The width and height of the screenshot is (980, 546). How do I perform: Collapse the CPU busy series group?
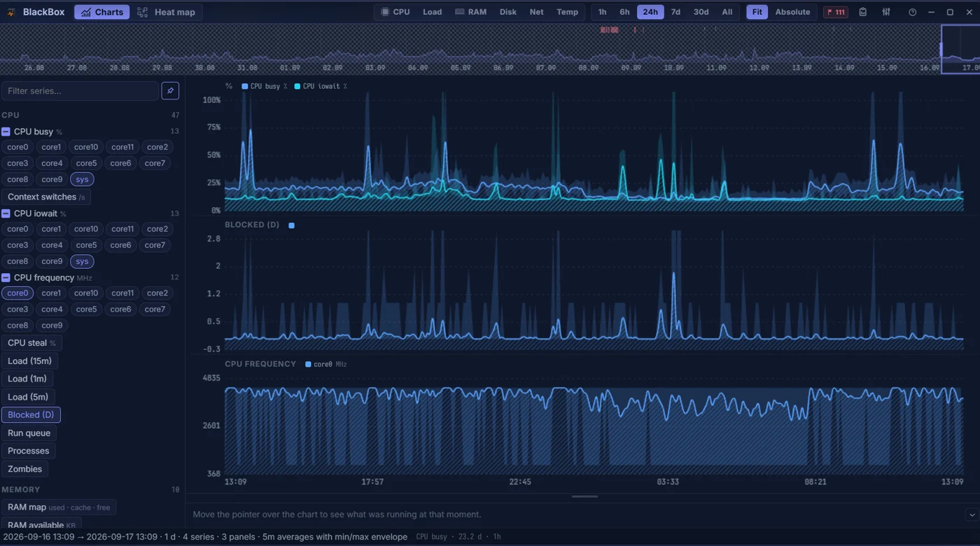(x=6, y=132)
